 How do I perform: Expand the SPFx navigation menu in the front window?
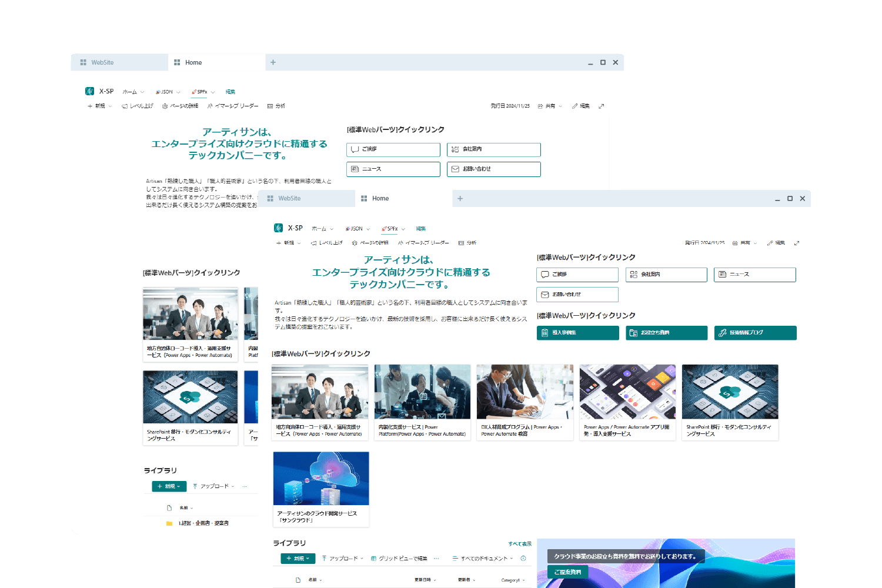click(393, 229)
